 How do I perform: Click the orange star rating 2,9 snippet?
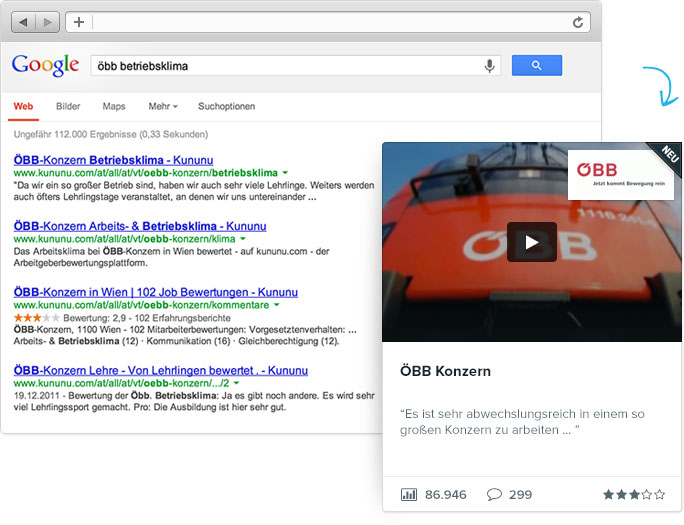36,318
